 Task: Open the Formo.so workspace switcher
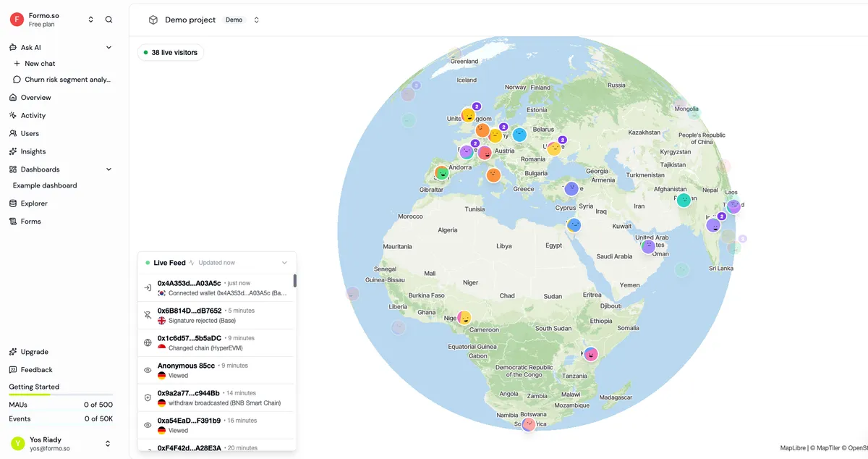pyautogui.click(x=91, y=20)
